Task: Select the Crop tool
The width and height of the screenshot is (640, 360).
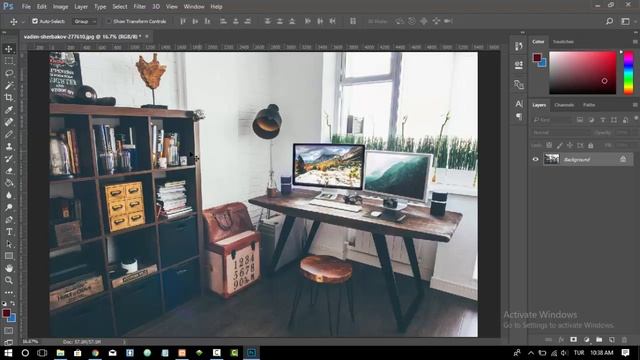Action: pyautogui.click(x=9, y=98)
